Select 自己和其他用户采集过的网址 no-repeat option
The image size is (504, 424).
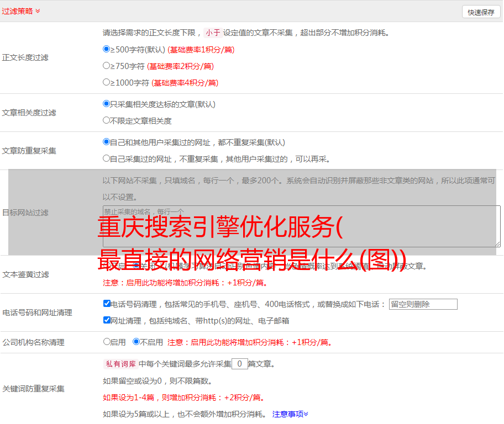pyautogui.click(x=107, y=142)
